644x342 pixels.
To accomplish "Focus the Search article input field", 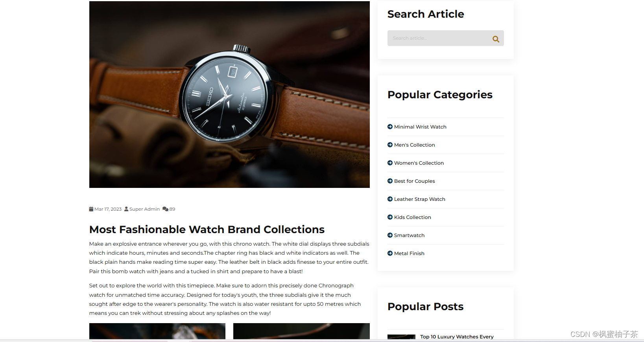I will (439, 38).
